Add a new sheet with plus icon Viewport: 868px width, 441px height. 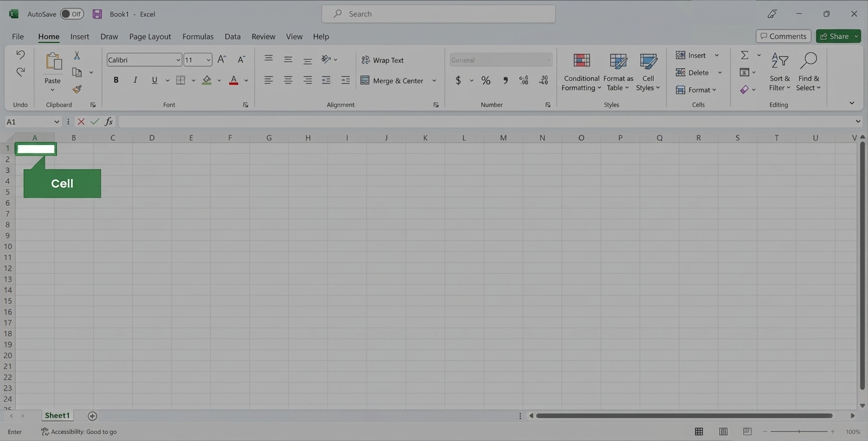pyautogui.click(x=92, y=416)
